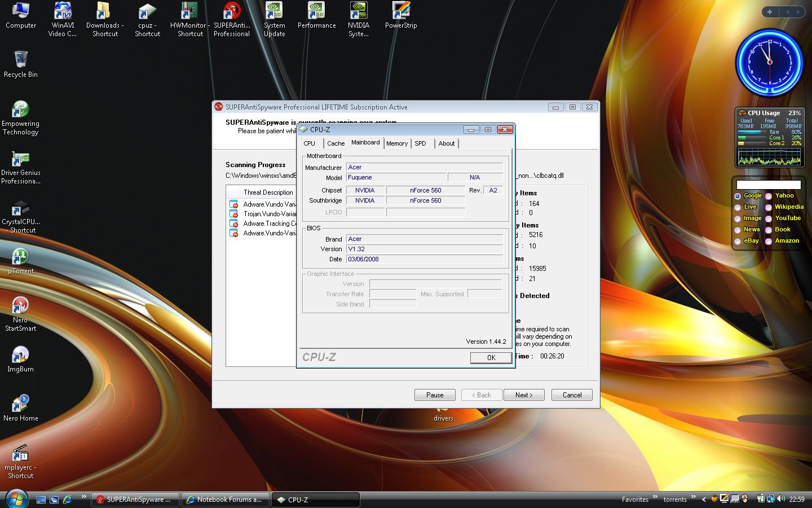Select the Live radio button in search gadget
Viewport: 812px width, 508px height.
(738, 207)
